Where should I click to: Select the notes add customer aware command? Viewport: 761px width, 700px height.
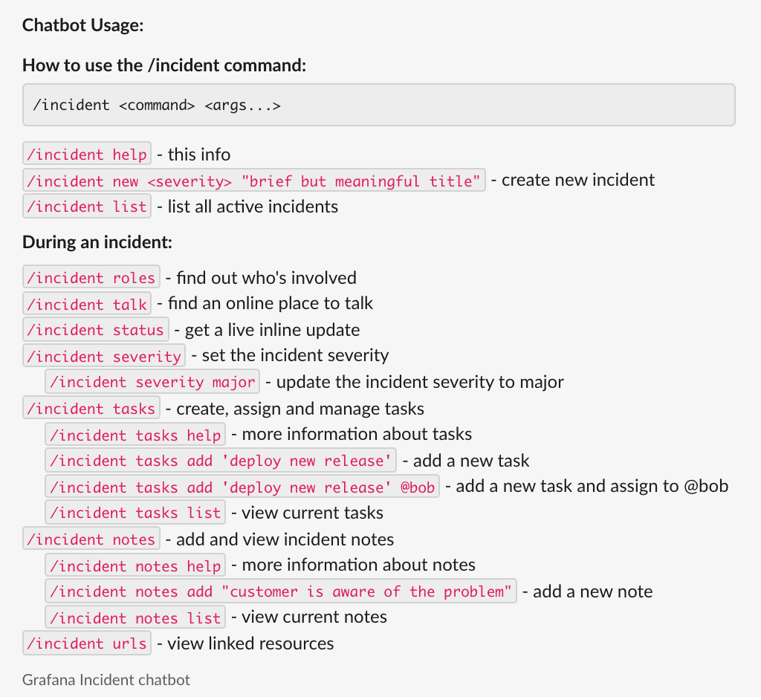(x=281, y=592)
